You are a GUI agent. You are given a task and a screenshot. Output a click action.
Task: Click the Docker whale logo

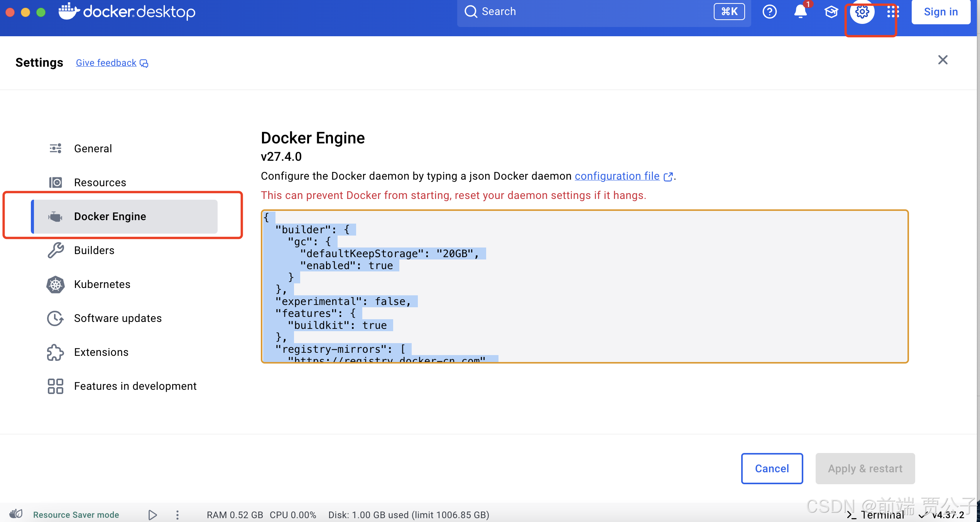pyautogui.click(x=69, y=11)
